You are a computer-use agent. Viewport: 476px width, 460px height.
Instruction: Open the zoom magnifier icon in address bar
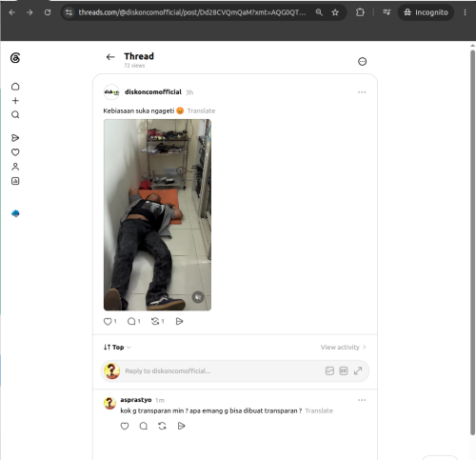[319, 12]
